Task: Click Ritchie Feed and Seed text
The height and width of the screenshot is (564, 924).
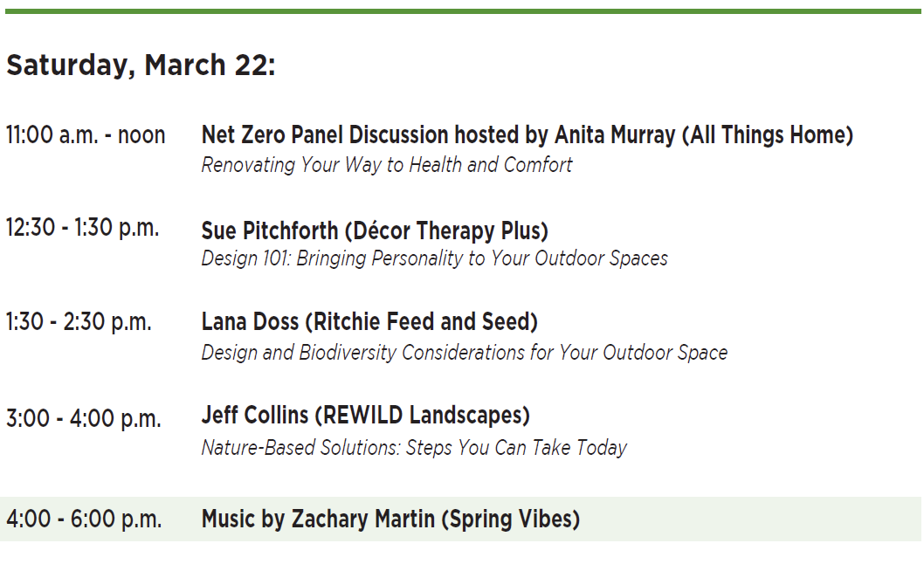Action: pyautogui.click(x=421, y=322)
